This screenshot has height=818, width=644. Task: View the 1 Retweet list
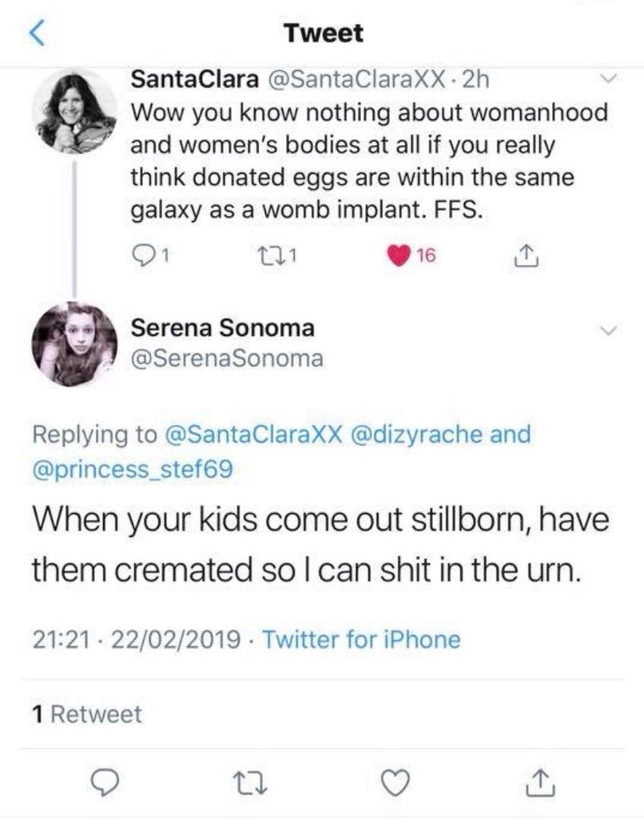tap(87, 713)
